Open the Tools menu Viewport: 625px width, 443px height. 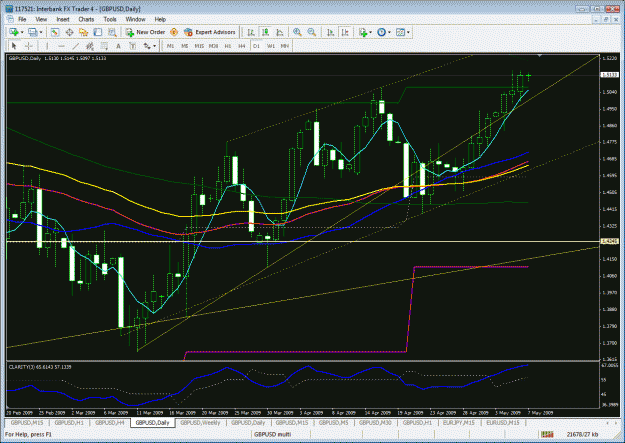tap(110, 19)
